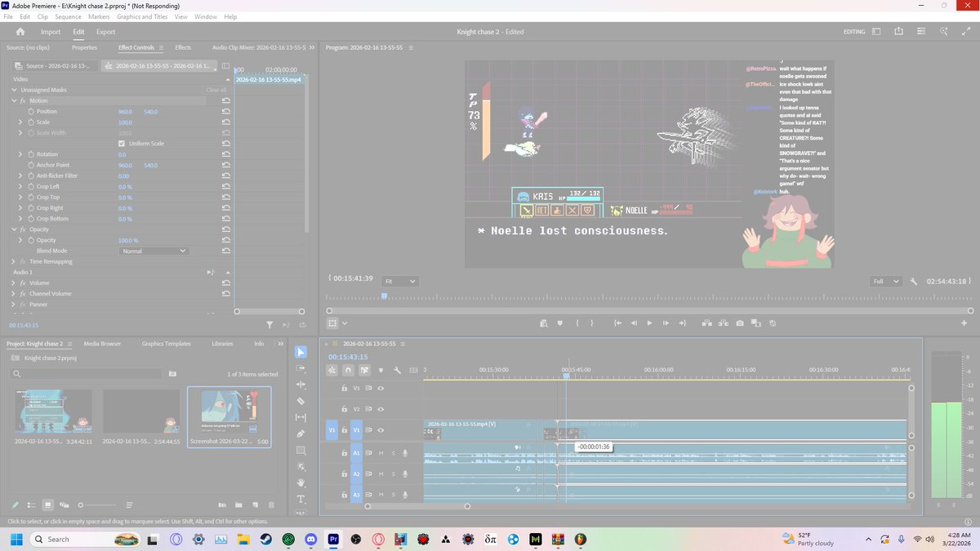Click Play in Program monitor
Image resolution: width=980 pixels, height=551 pixels.
(x=649, y=323)
